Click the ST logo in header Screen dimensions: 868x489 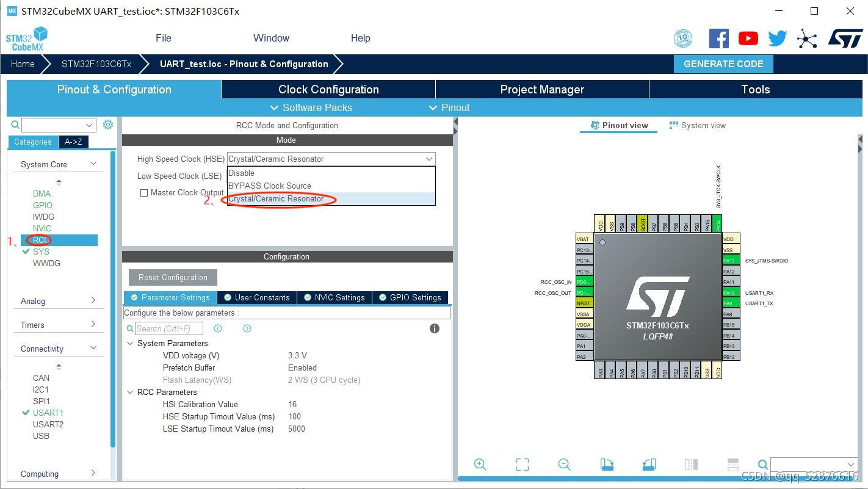click(x=845, y=38)
